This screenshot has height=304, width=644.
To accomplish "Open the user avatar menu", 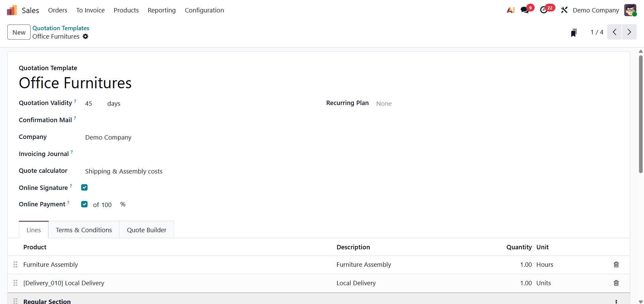I will coord(631,10).
